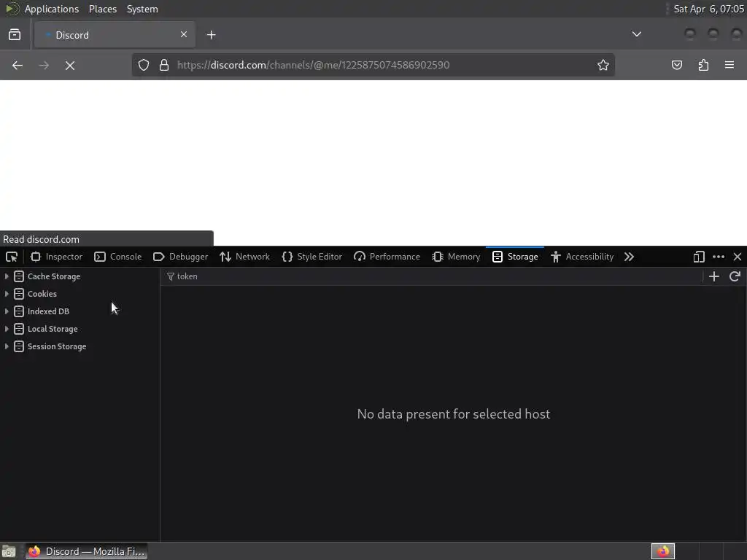Viewport: 747px width, 560px height.
Task: Open the Applications menu
Action: [52, 9]
